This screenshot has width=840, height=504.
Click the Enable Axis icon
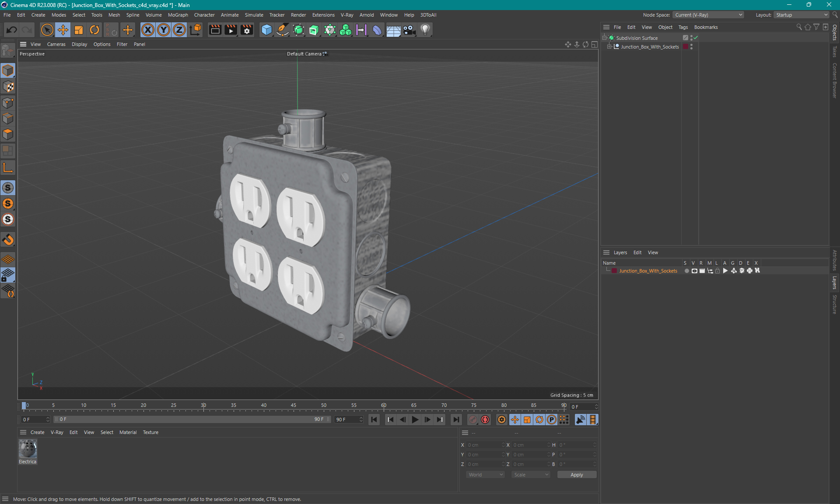tap(8, 168)
